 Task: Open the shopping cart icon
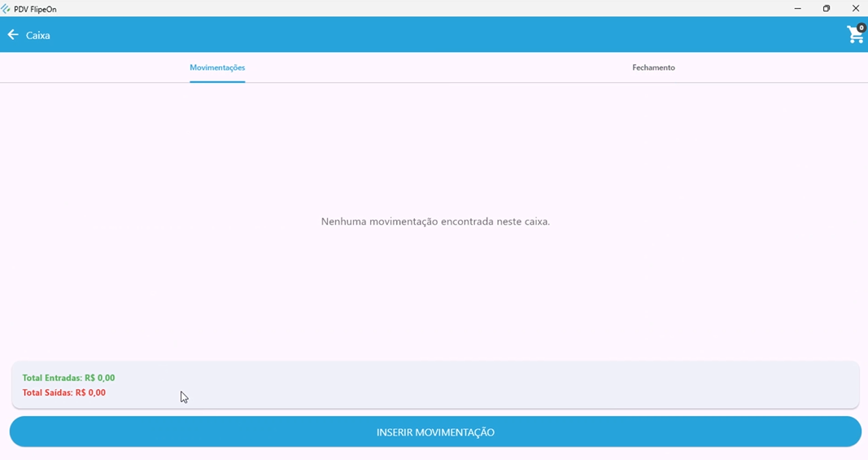(x=854, y=36)
